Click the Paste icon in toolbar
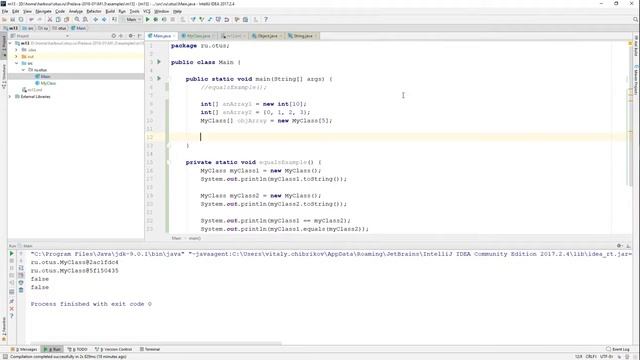 (x=66, y=19)
